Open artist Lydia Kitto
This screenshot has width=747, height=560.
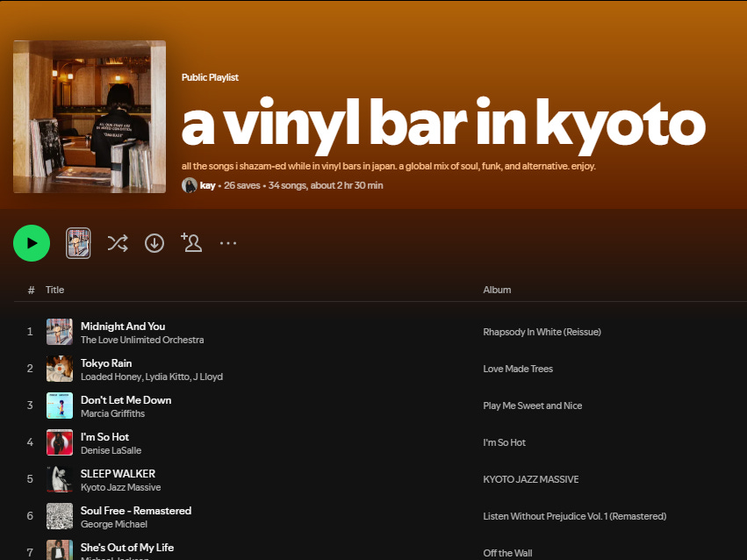coord(167,377)
